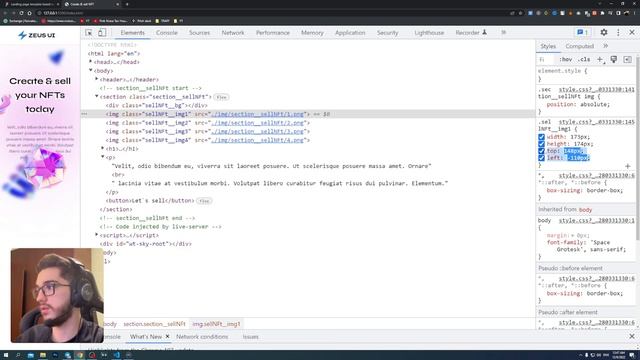The width and height of the screenshot is (640, 360).
Task: Open DevTools three-dot customize menu
Action: [618, 32]
